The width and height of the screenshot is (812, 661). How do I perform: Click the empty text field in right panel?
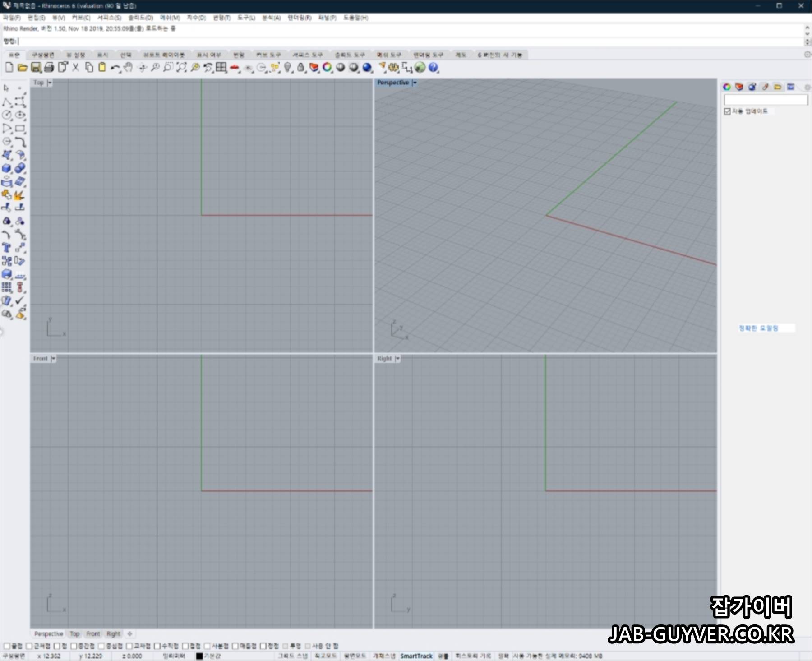coord(766,100)
